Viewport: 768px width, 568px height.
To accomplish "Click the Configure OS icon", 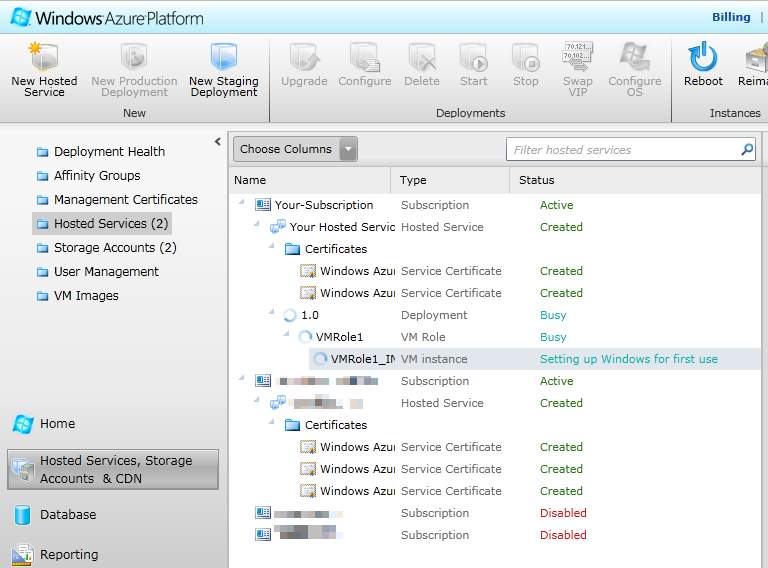I will (634, 57).
